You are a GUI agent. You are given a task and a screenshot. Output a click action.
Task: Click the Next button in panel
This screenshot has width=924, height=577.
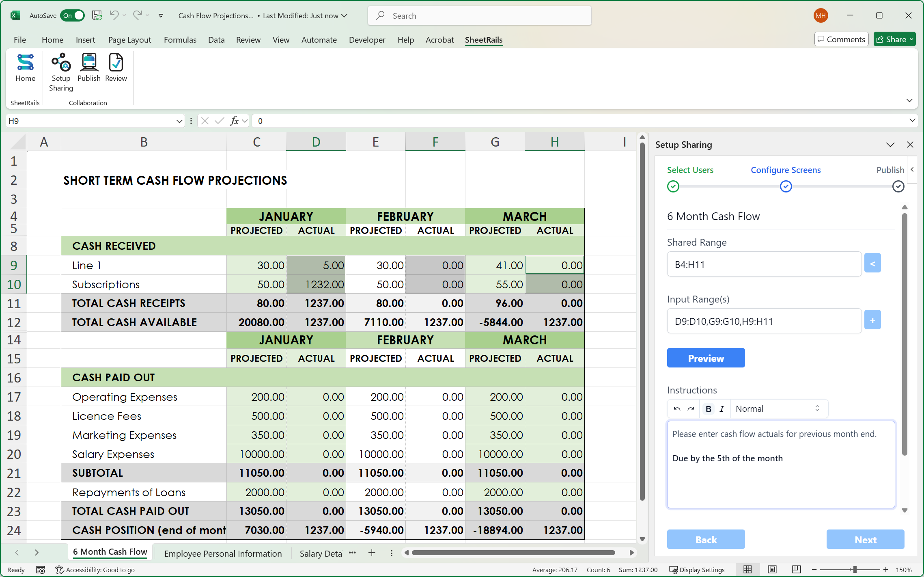865,540
